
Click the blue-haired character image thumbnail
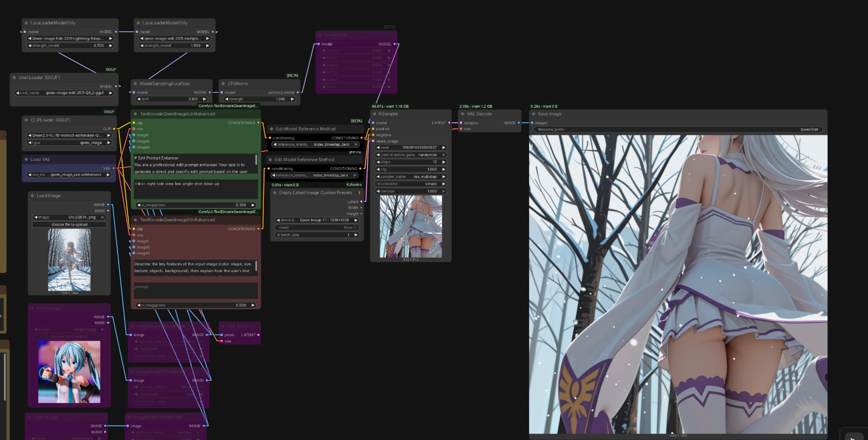[69, 372]
